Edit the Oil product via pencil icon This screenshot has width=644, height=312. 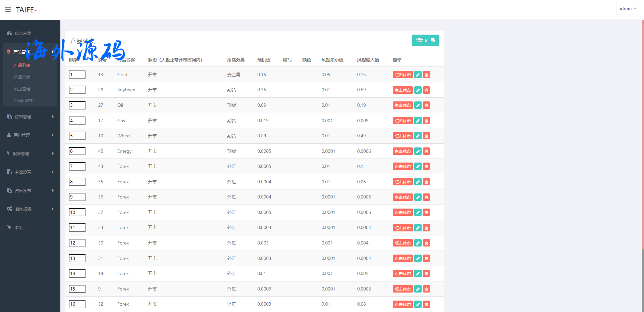(x=418, y=105)
